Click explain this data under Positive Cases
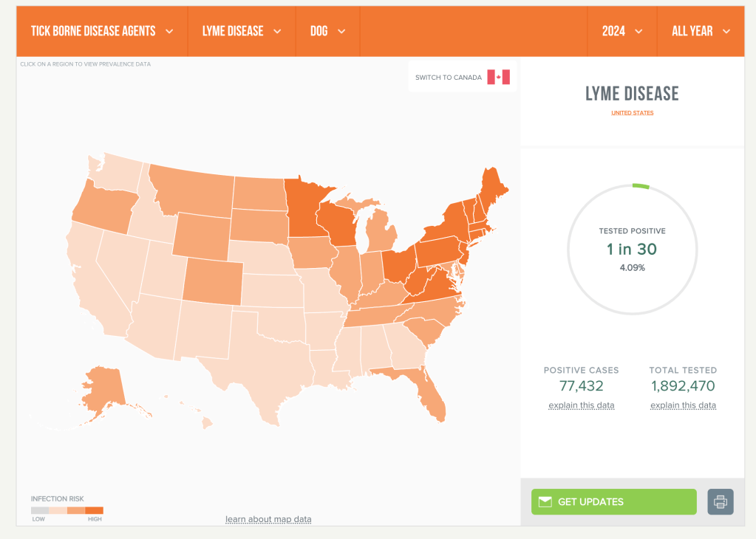The image size is (756, 539). 581,405
